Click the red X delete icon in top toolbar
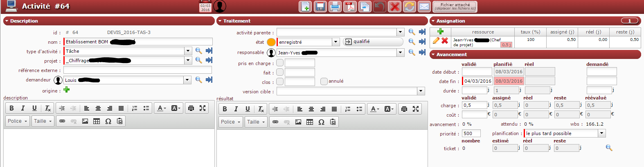 (x=394, y=7)
